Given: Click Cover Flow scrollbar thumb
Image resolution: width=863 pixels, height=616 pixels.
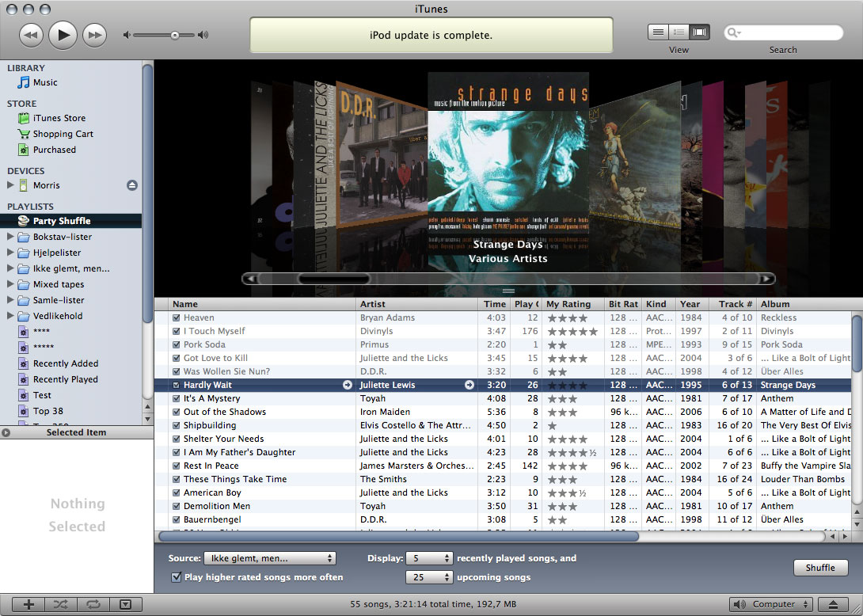Looking at the screenshot, I should point(333,279).
